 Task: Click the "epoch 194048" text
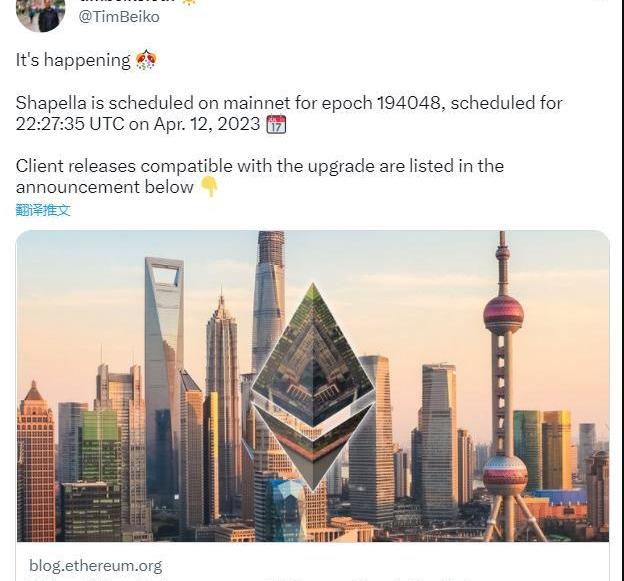point(382,103)
